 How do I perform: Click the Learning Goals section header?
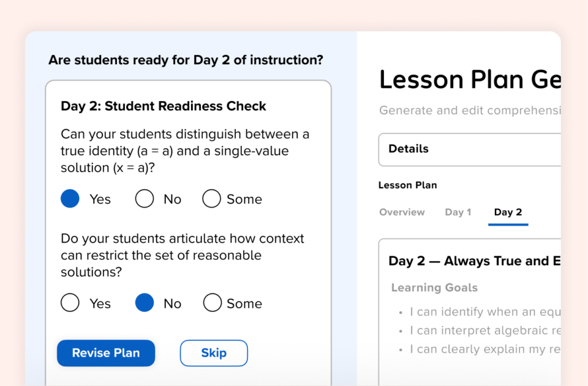tap(434, 287)
